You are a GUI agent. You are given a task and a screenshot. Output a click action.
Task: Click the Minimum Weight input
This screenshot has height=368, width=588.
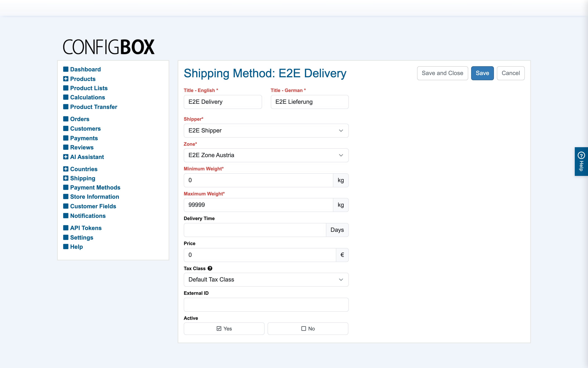coord(258,180)
